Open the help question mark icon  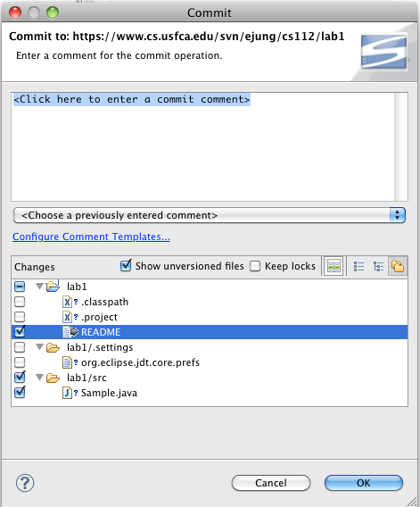click(25, 483)
